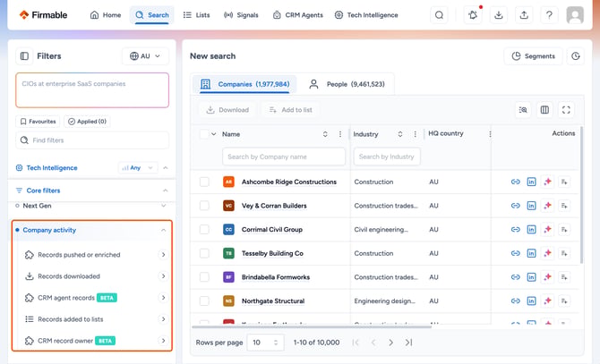Tick checkbox for Brindabella Formworks
This screenshot has width=600, height=364.
204,277
